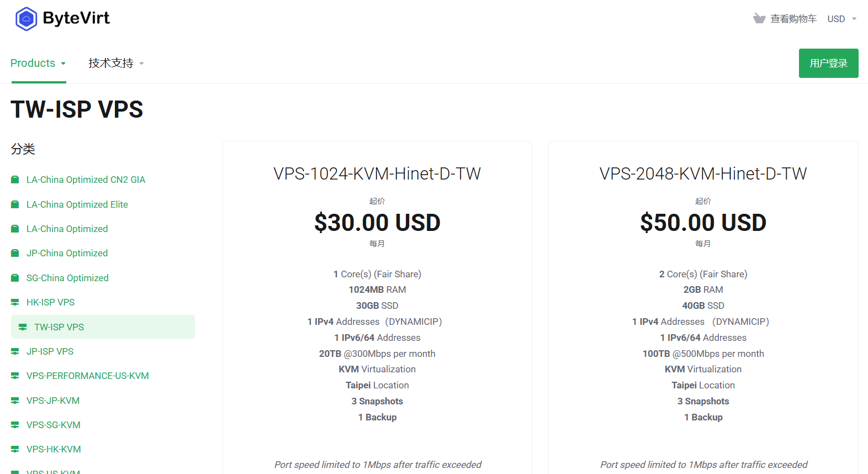This screenshot has height=474, width=868.
Task: Click the box icon beside SG-China Optimized
Action: 14,277
